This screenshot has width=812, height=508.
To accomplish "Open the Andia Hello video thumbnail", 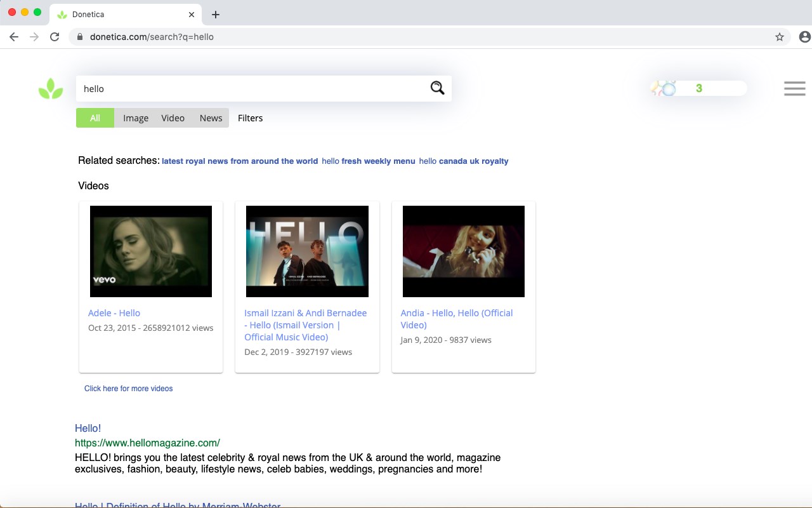I will pos(464,251).
